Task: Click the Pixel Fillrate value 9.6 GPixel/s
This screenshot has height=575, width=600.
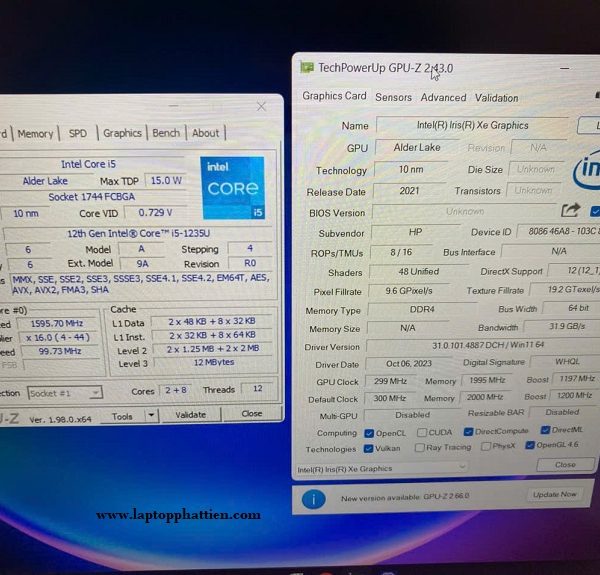Action: click(x=409, y=291)
